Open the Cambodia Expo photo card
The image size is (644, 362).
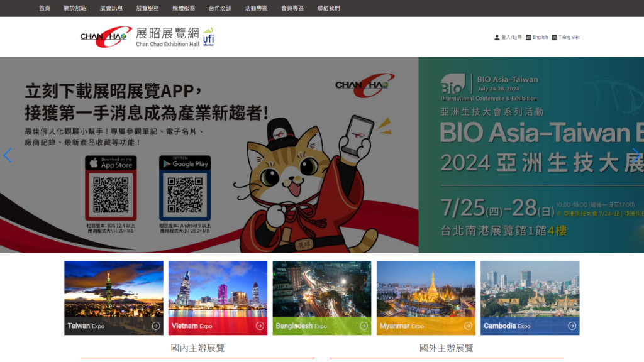tap(530, 298)
